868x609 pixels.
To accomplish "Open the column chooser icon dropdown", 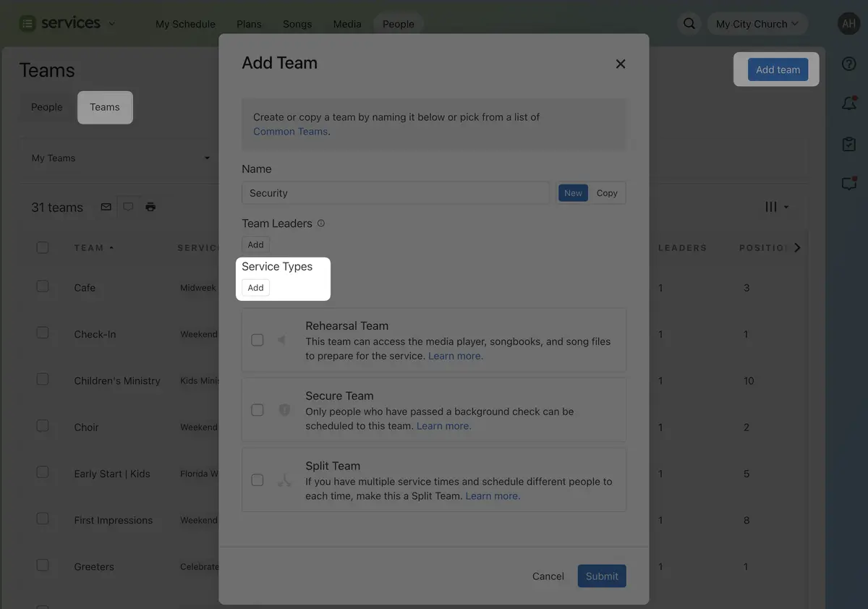I will [777, 207].
